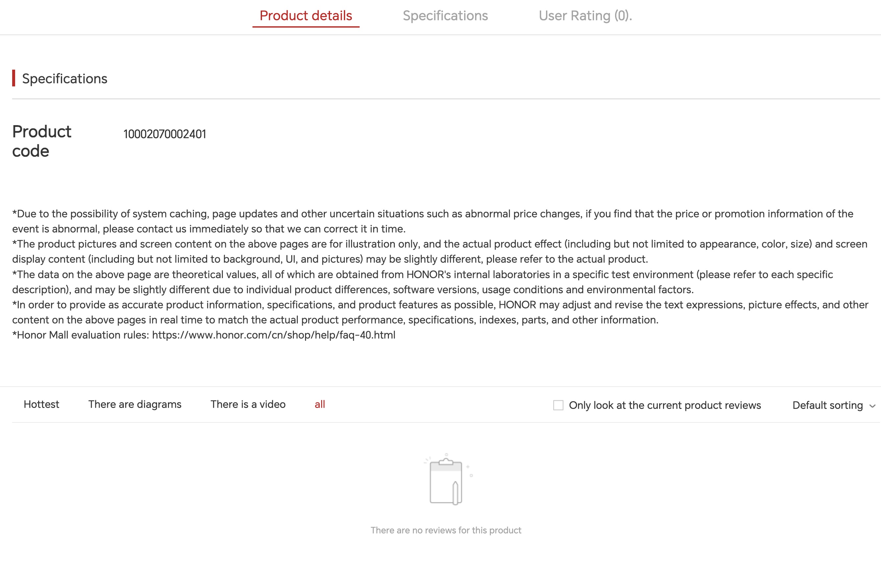
Task: Click the Only look at current product reviews label
Action: point(665,405)
